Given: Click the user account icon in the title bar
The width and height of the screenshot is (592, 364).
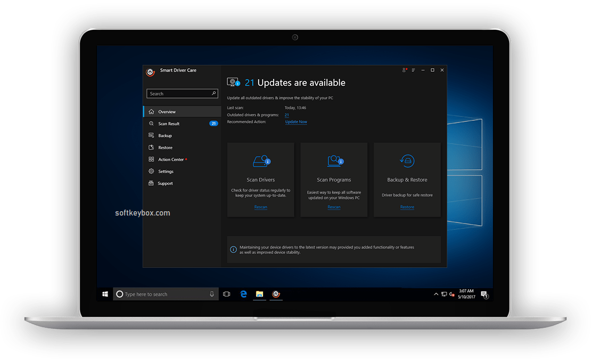Looking at the screenshot, I should coord(403,70).
